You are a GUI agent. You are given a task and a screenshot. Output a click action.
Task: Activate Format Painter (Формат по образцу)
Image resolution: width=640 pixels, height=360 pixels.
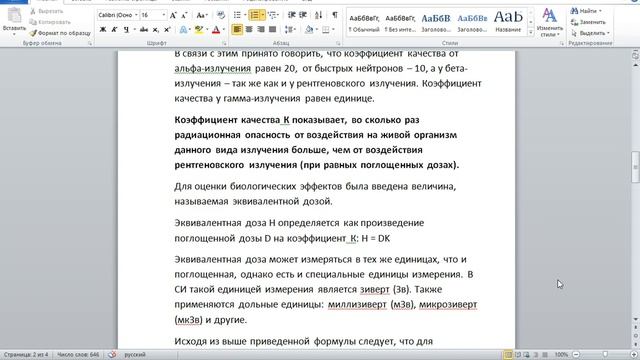pos(60,33)
